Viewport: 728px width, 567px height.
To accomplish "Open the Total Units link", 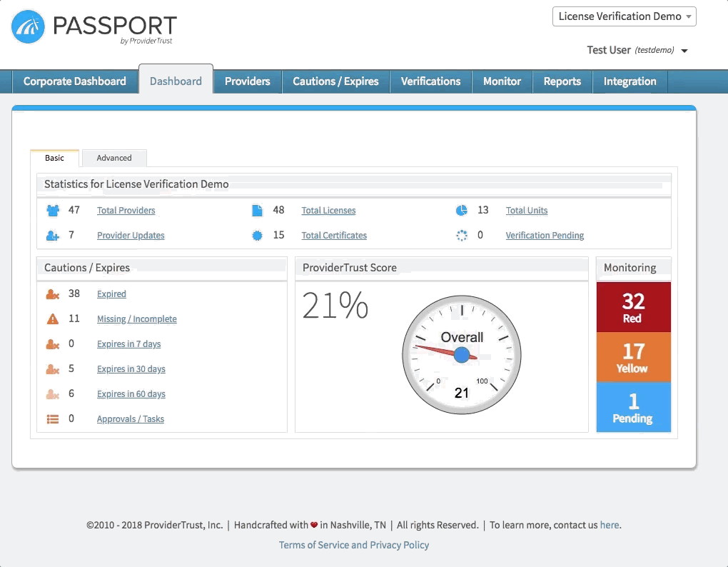I will pos(527,211).
